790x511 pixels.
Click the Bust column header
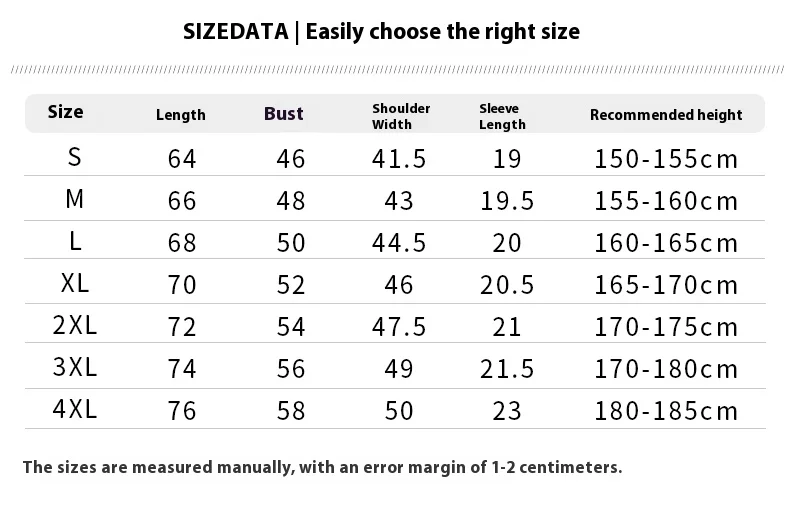coord(284,113)
